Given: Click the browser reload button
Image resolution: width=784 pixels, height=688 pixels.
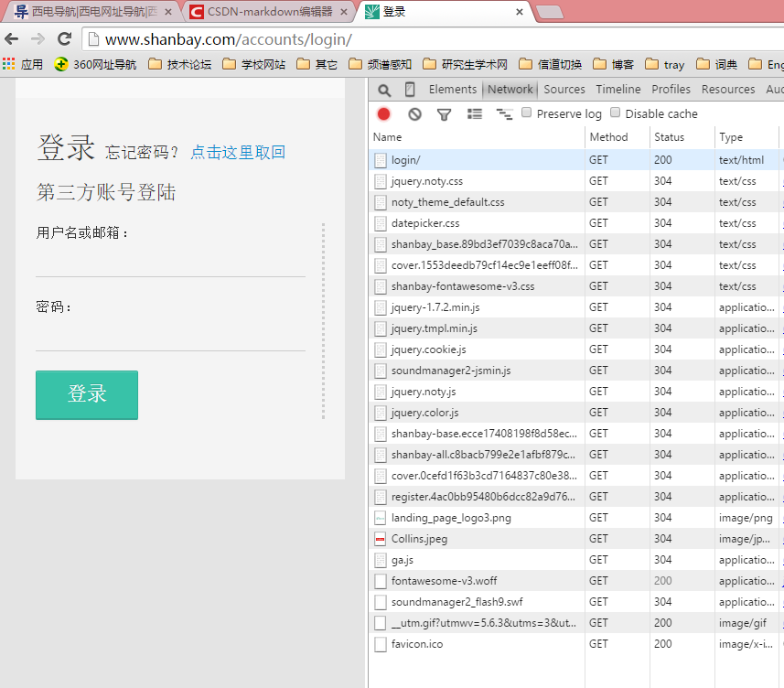Looking at the screenshot, I should tap(64, 39).
